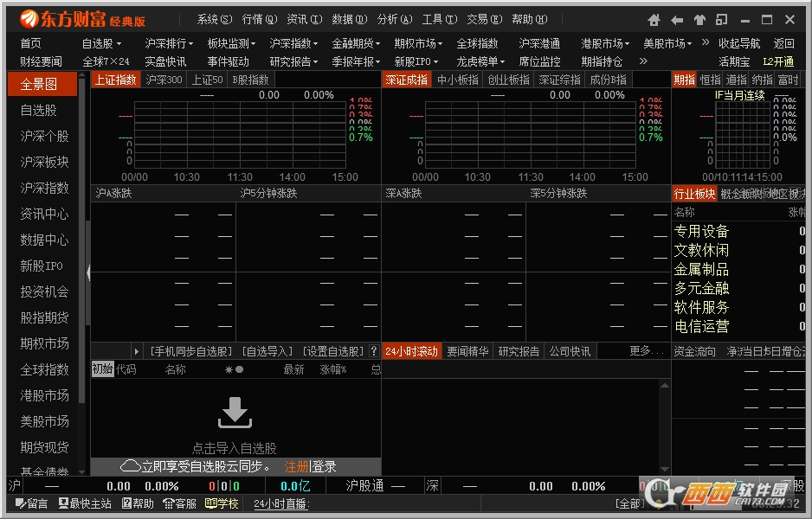The height and width of the screenshot is (519, 812).
Task: Click the 东方财富 logo
Action: 83,20
